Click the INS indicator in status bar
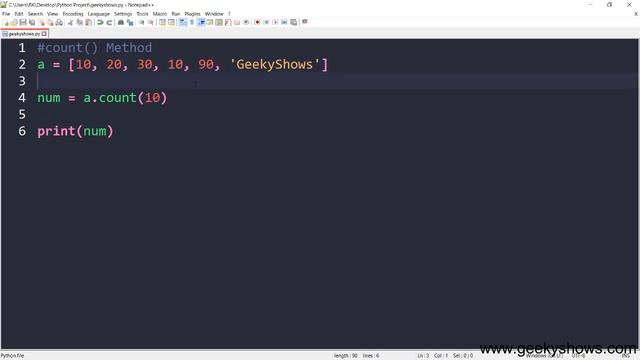Viewport: 640px width, 360px height. point(626,356)
